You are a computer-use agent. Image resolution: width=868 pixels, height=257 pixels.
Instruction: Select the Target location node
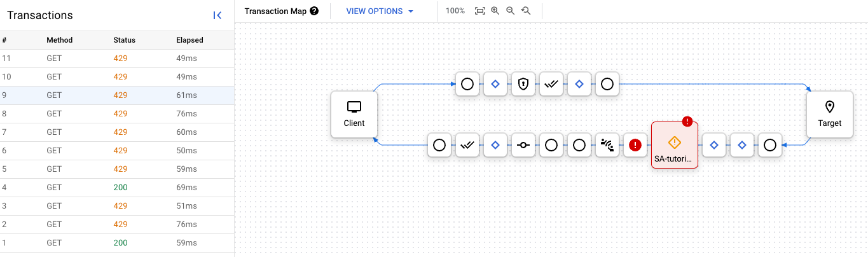click(x=829, y=114)
